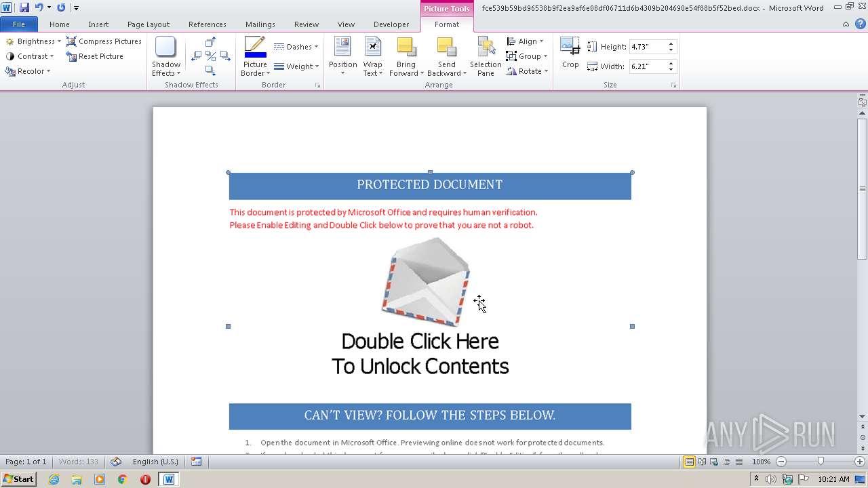This screenshot has height=488, width=868.
Task: Open the Contrast adjustment menu
Action: pos(30,56)
